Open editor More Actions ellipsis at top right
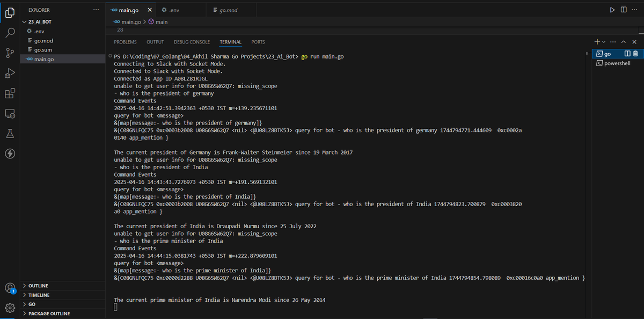Viewport: 644px width, 319px height. coord(634,10)
